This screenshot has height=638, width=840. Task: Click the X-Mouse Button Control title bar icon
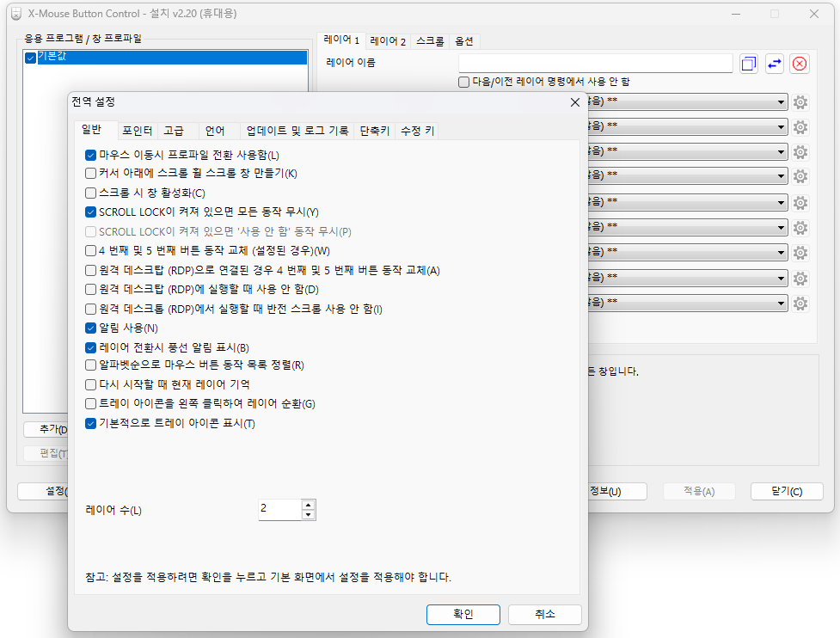(16, 14)
